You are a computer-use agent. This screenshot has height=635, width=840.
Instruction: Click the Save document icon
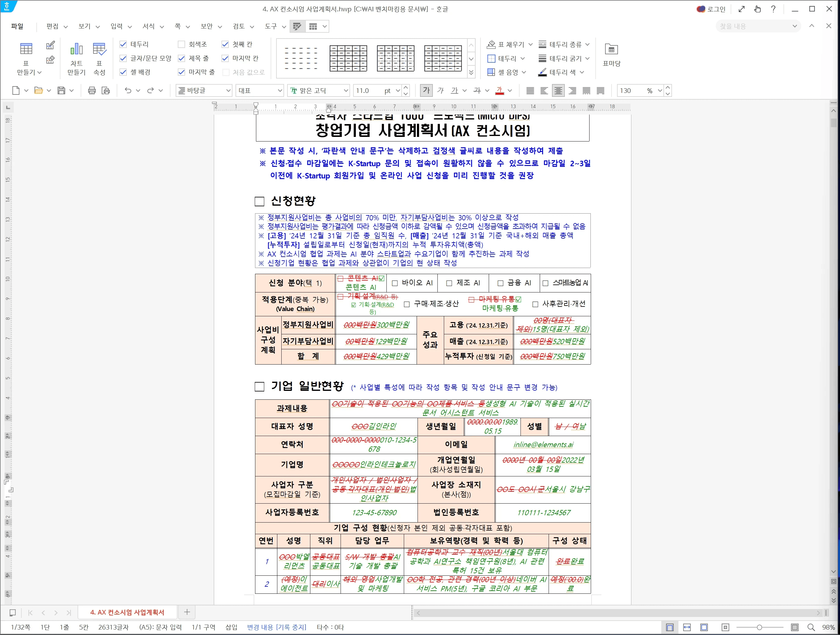pos(61,90)
